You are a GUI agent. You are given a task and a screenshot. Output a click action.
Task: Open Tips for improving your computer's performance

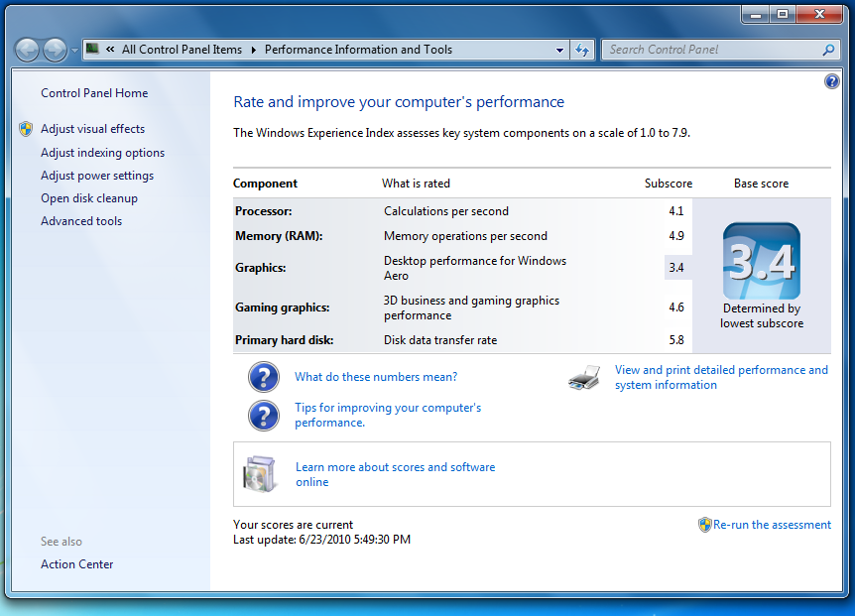(388, 415)
